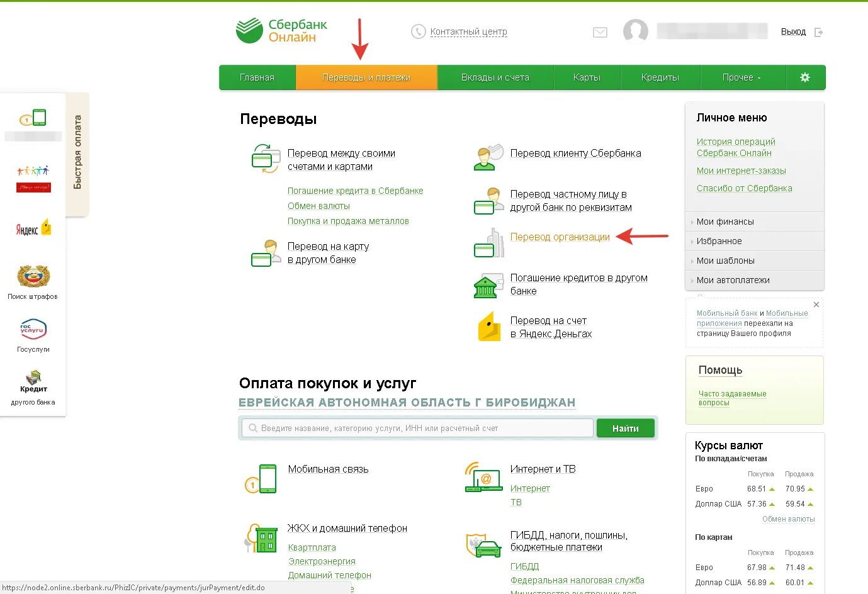This screenshot has width=868, height=594.
Task: Open the Главная tab
Action: pyautogui.click(x=257, y=77)
